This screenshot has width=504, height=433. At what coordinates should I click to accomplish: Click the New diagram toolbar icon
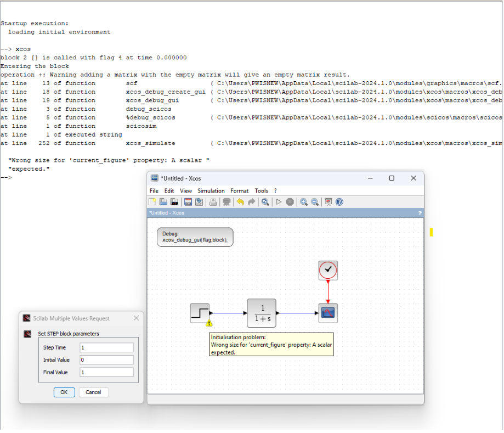152,202
